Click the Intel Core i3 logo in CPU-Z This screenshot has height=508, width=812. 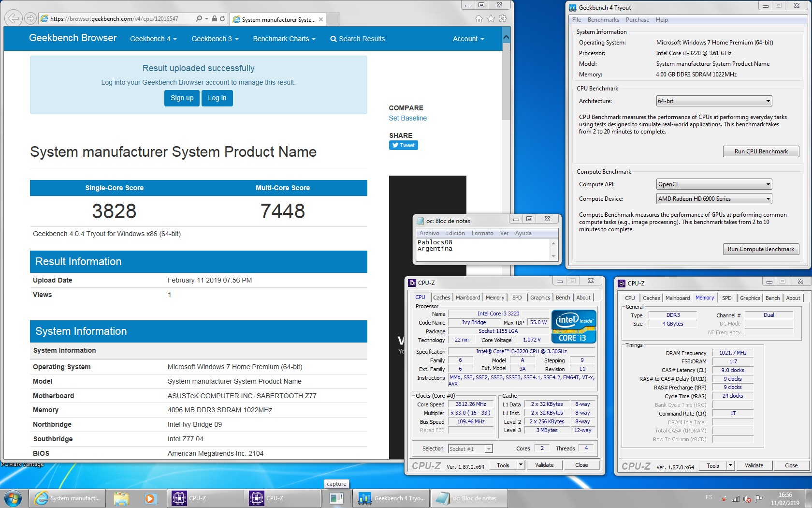point(574,327)
